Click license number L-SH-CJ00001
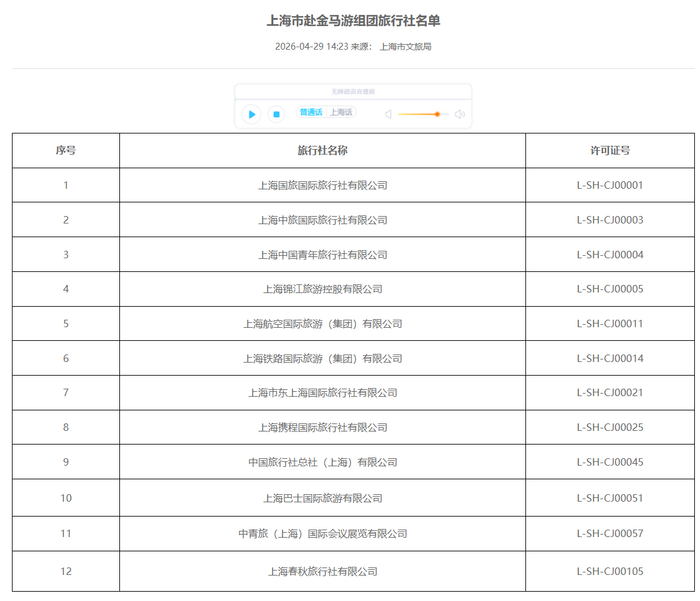Screen dimensions: 700x601 pyautogui.click(x=610, y=185)
